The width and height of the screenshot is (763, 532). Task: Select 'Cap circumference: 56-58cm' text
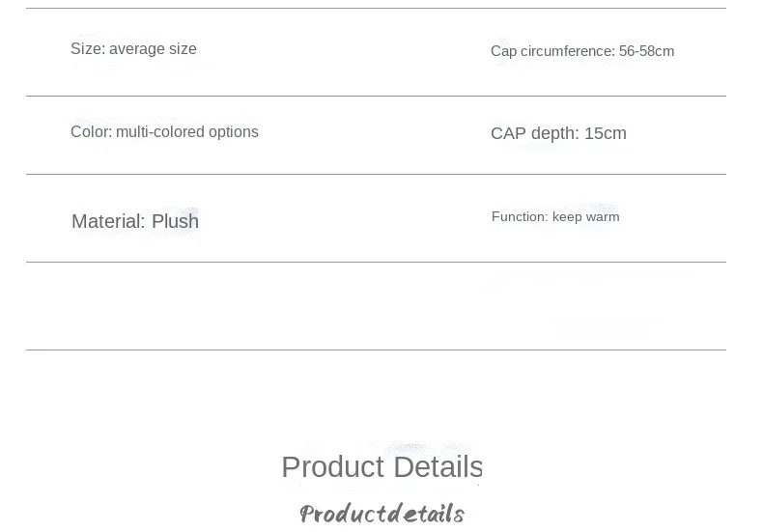coord(582,51)
